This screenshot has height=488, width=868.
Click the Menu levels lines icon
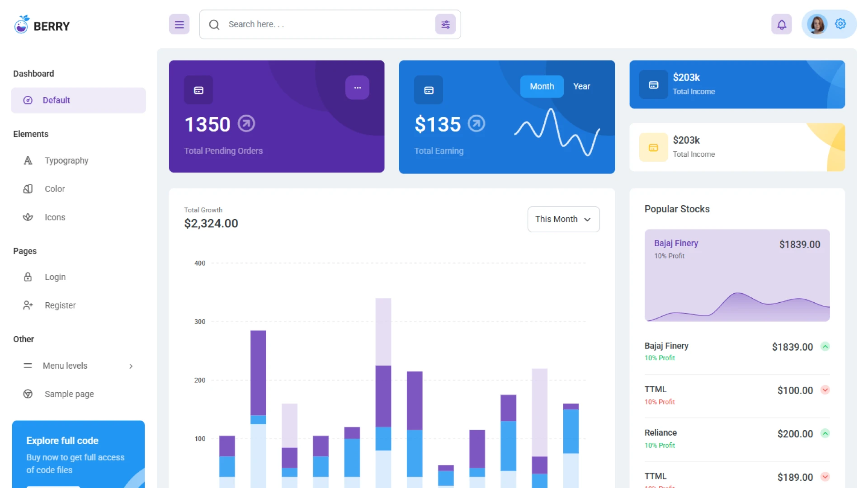click(28, 366)
